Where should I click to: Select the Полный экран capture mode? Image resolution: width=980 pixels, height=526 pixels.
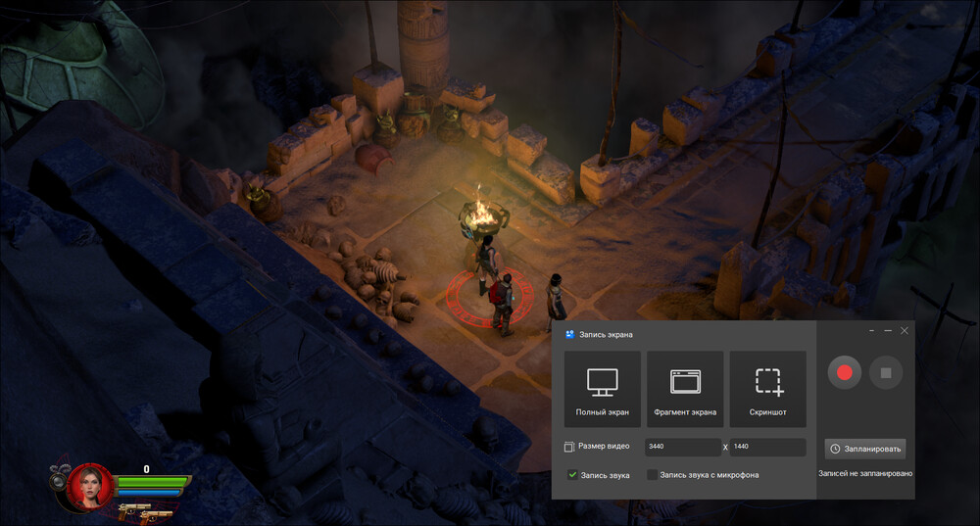602,389
